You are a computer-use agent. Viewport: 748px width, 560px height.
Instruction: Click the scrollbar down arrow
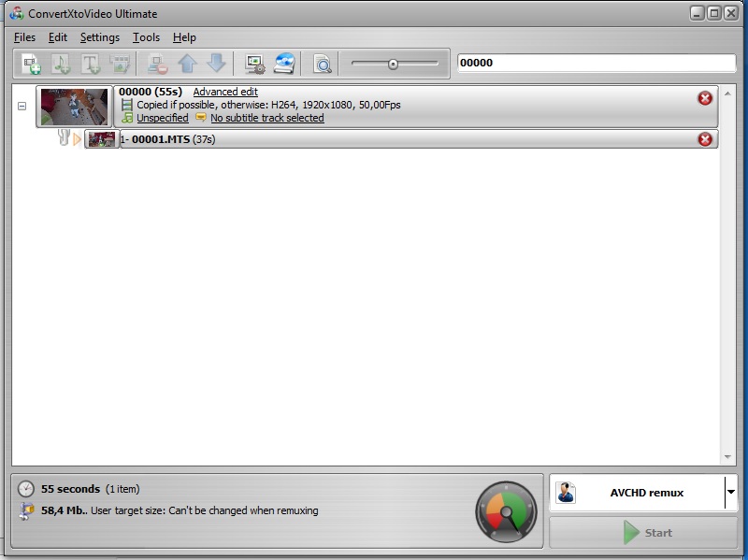727,457
